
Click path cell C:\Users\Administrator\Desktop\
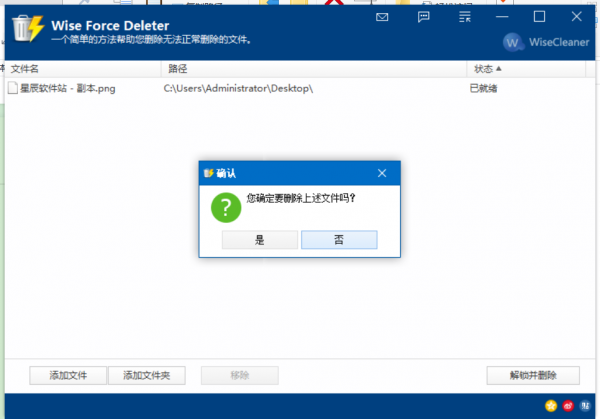click(x=238, y=88)
